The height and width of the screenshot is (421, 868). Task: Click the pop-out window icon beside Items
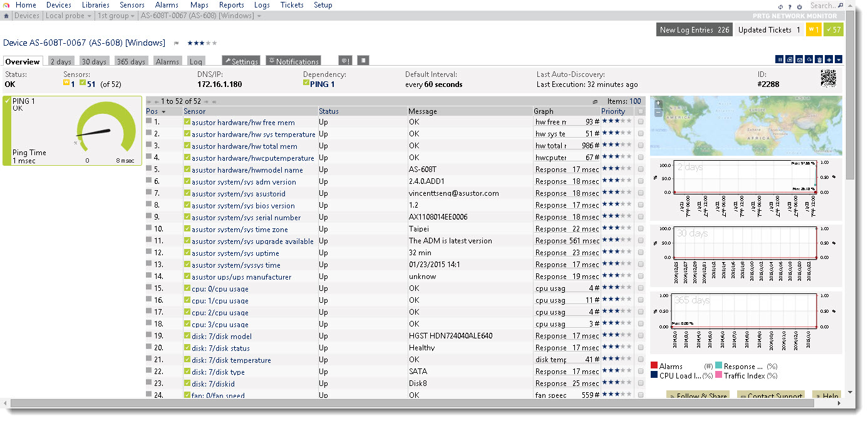(x=595, y=102)
